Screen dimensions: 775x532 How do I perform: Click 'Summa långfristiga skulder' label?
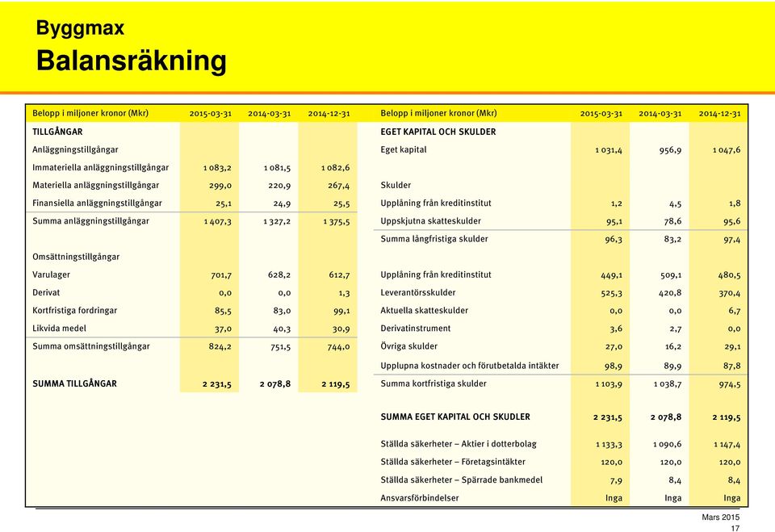434,239
